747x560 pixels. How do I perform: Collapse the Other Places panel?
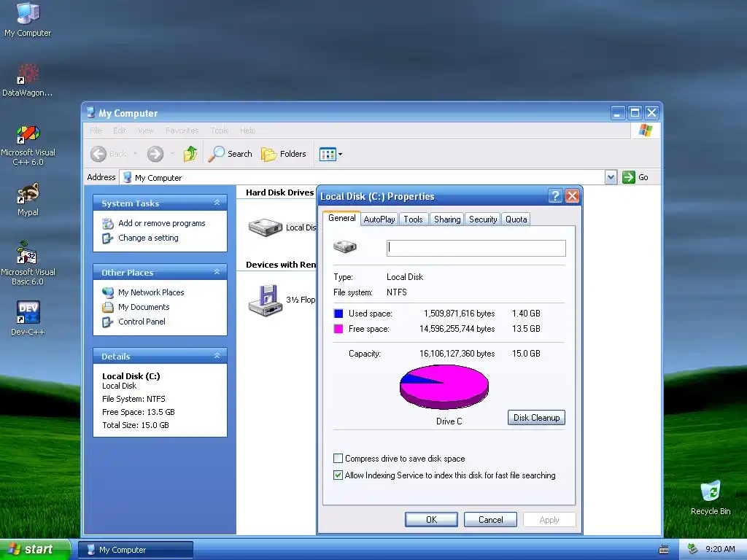coord(217,272)
